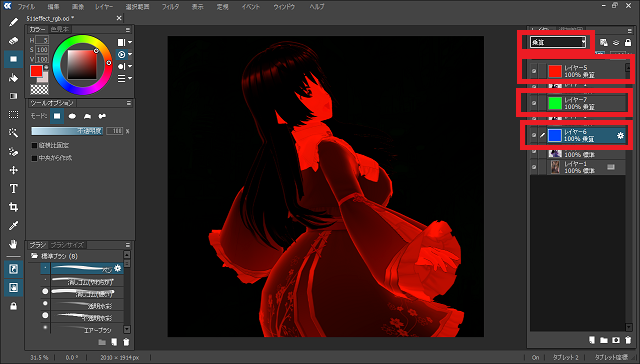Enable the 中央から作成 checkbox

[x=34, y=158]
